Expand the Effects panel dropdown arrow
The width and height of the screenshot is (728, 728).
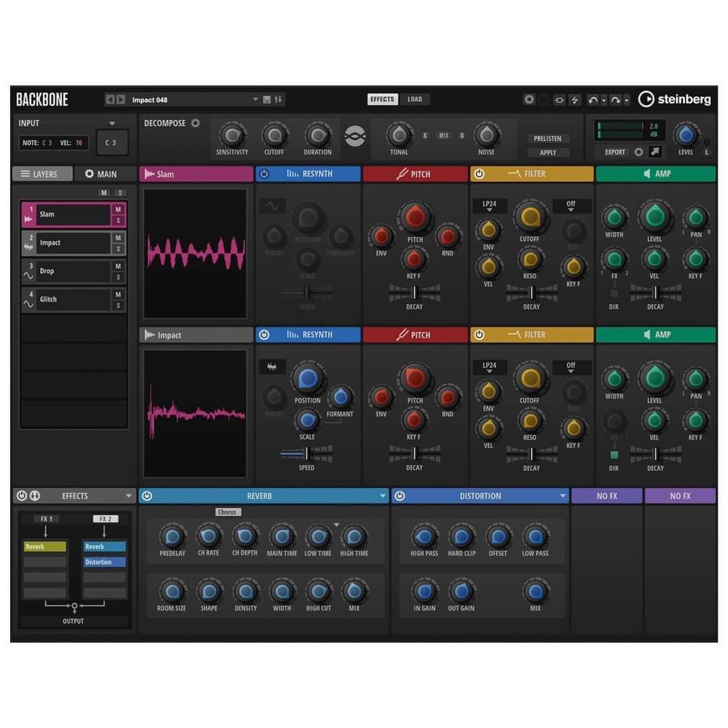pos(129,496)
